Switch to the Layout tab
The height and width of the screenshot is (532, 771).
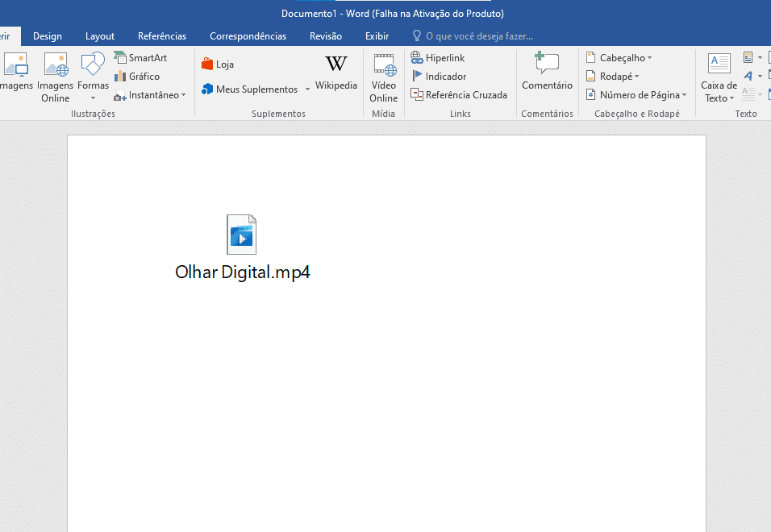click(100, 35)
